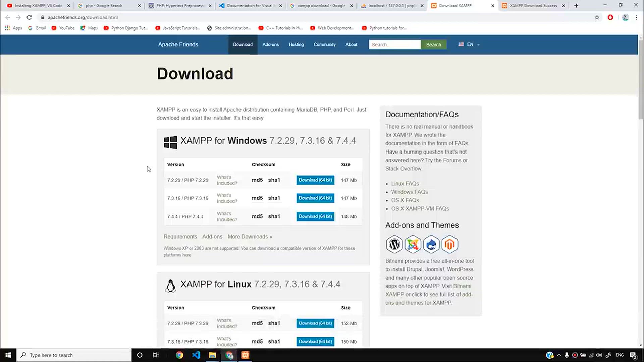Click the padlock site info icon
Viewport: 644px width, 362px height.
(x=42, y=17)
